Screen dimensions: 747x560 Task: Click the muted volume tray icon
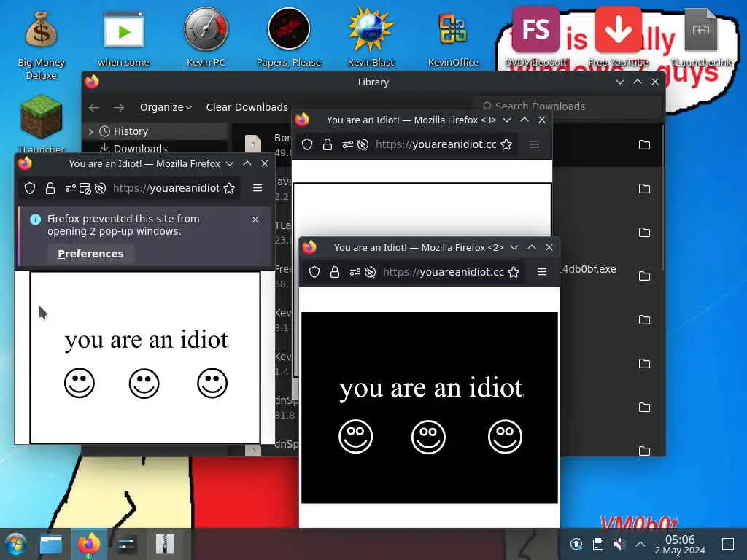coord(619,544)
